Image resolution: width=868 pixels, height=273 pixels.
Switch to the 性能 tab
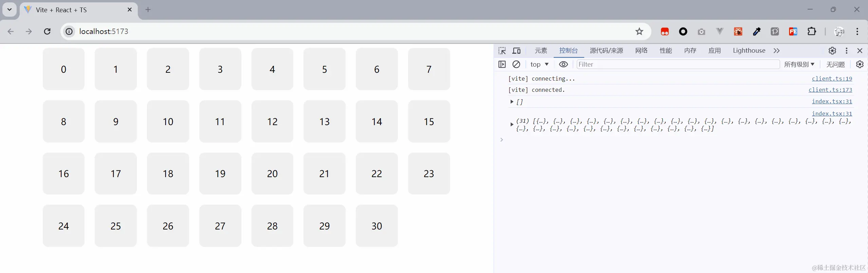click(x=666, y=51)
